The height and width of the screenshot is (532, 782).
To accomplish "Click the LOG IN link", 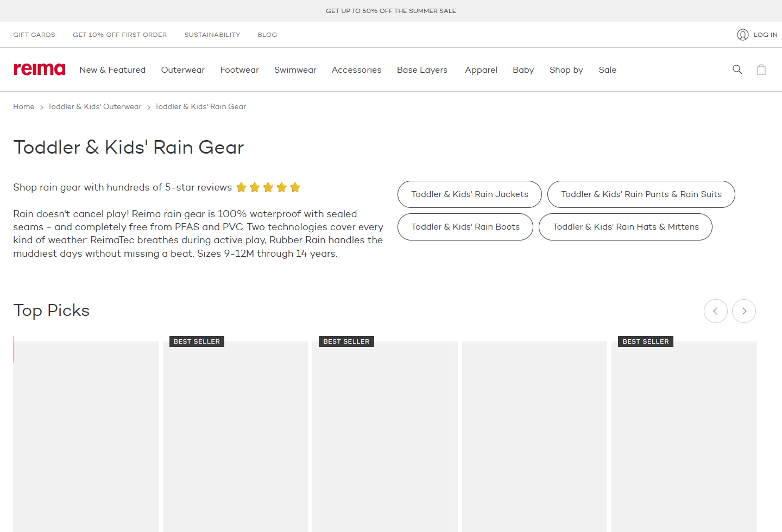I will [x=765, y=35].
